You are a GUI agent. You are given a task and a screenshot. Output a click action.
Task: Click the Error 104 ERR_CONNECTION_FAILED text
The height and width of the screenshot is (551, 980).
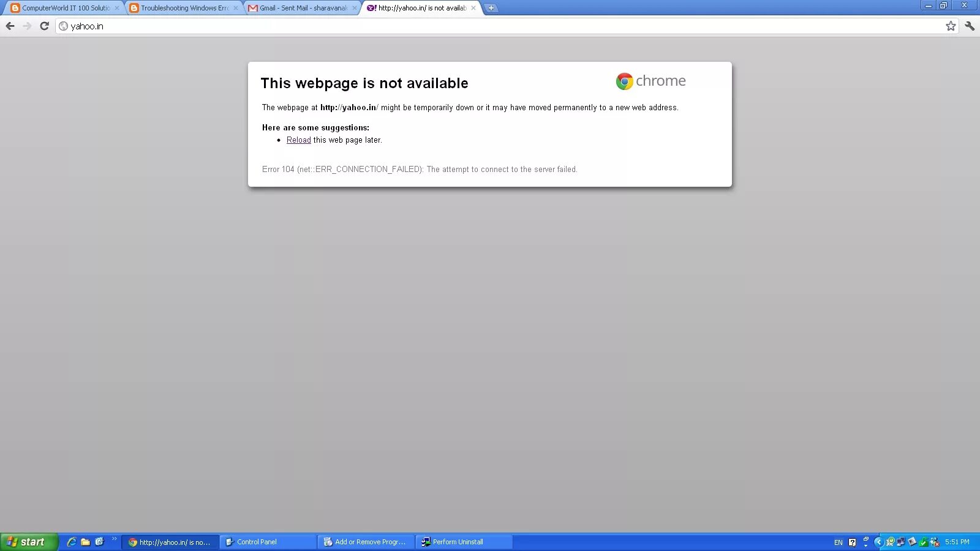(420, 170)
